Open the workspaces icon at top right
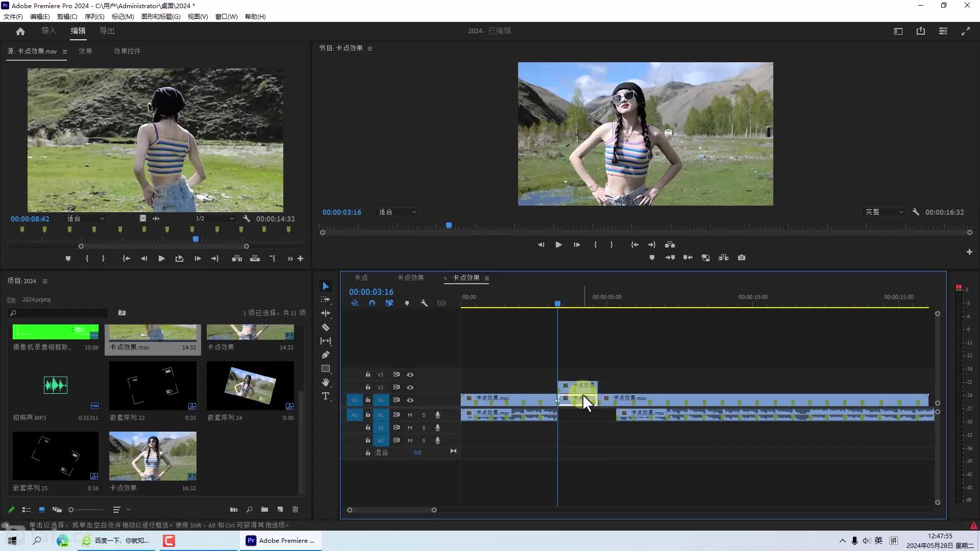 coord(943,31)
